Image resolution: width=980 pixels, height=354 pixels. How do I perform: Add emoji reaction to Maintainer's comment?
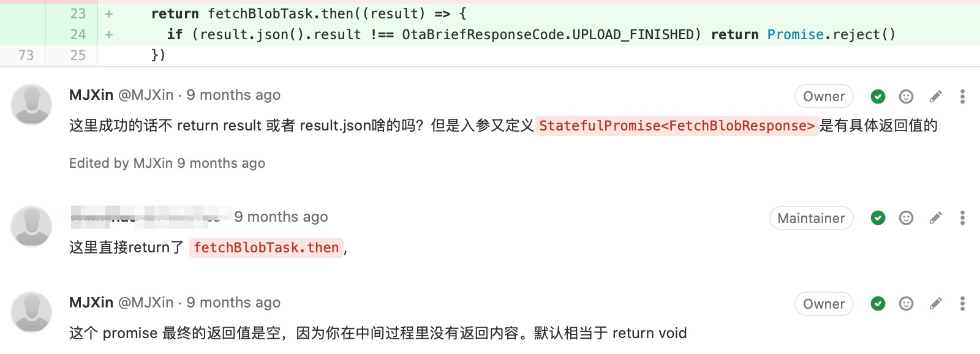tap(906, 218)
